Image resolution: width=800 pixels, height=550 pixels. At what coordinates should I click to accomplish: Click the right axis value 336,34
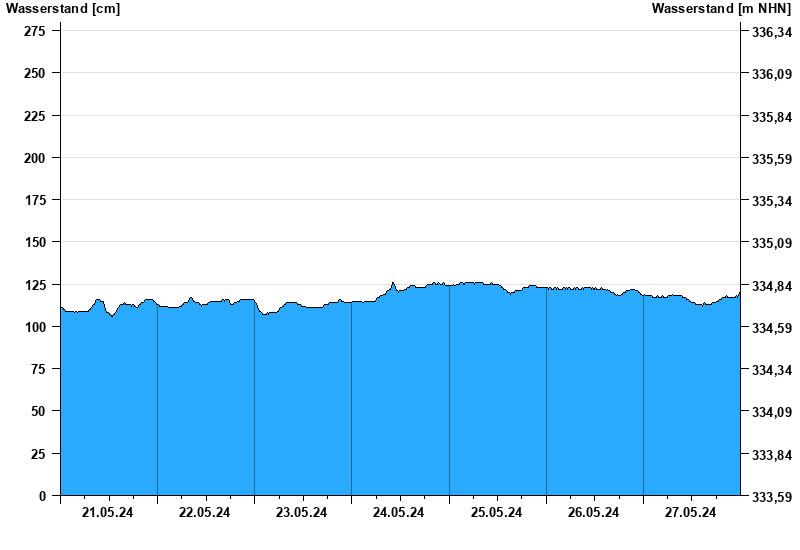point(772,32)
